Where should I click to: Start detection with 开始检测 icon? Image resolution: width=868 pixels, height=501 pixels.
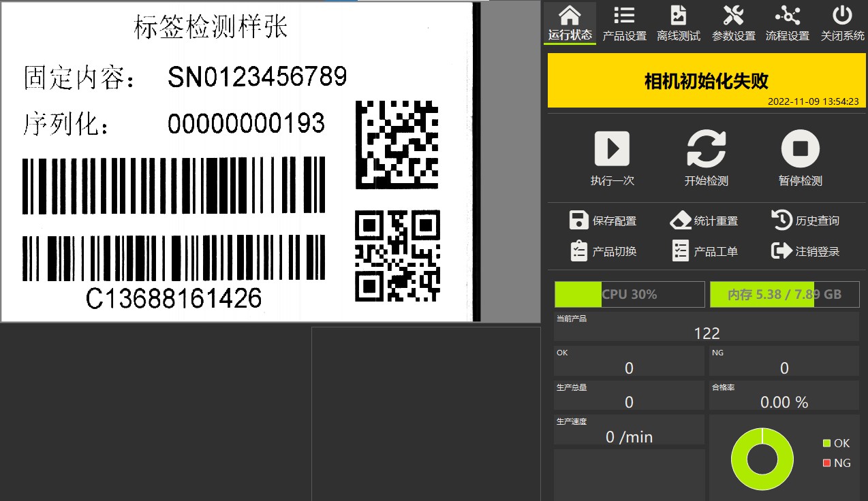click(x=706, y=148)
